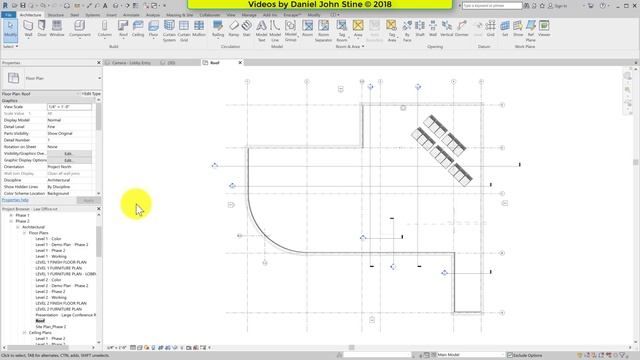Screen dimensions: 640x360
Task: Choose the Model Group tool
Action: (x=291, y=31)
